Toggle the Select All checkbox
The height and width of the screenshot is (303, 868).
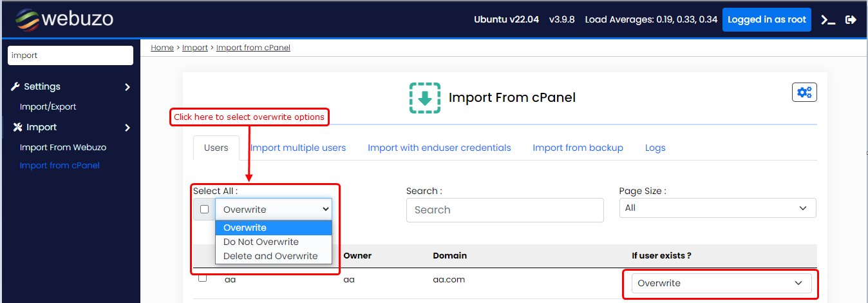click(204, 210)
